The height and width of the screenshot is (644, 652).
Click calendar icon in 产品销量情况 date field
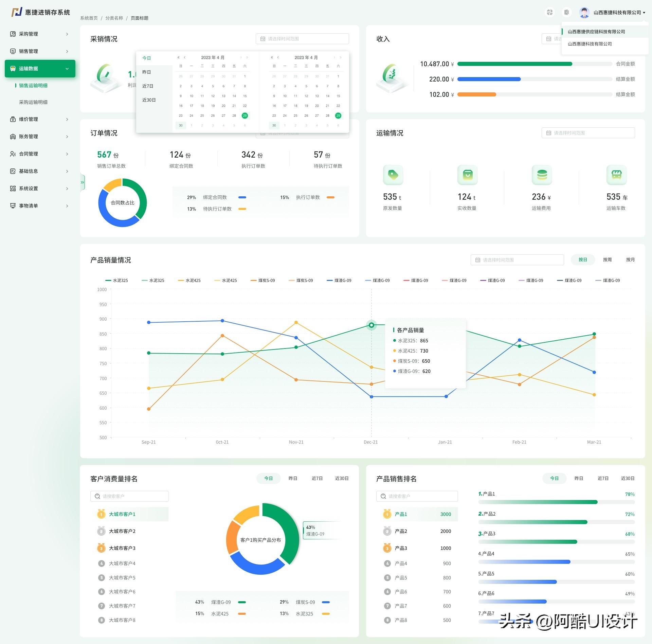(477, 260)
